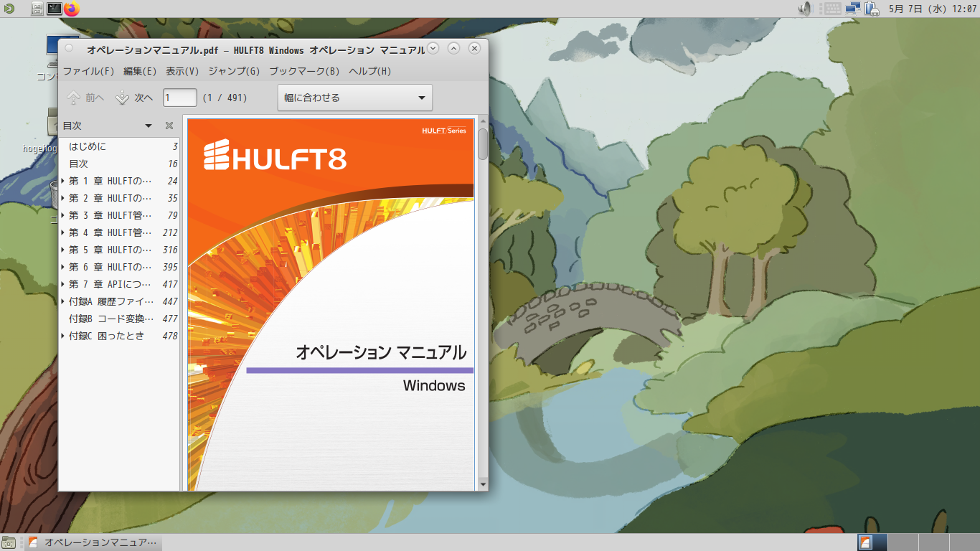Open the keyboard indicator in system tray
The image size is (980, 551).
(x=832, y=9)
